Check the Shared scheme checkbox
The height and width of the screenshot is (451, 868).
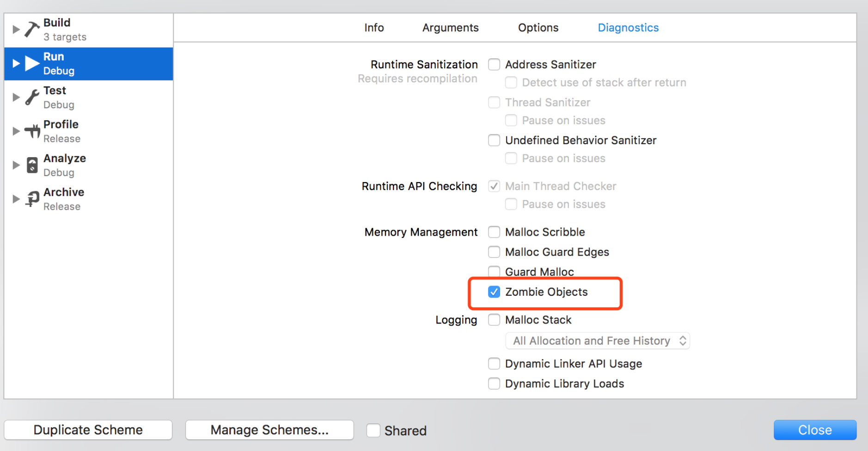coord(373,430)
